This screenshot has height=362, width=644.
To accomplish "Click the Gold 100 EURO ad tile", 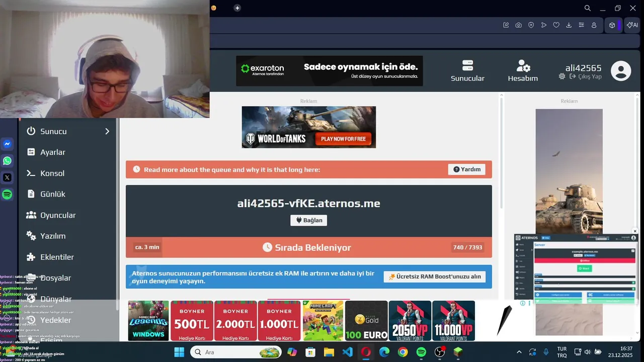I will tap(366, 321).
